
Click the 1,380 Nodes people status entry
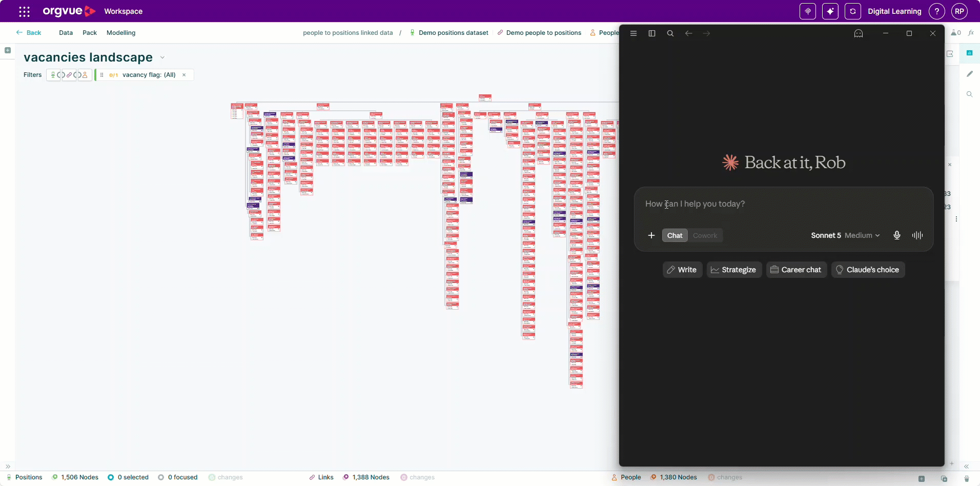point(674,477)
